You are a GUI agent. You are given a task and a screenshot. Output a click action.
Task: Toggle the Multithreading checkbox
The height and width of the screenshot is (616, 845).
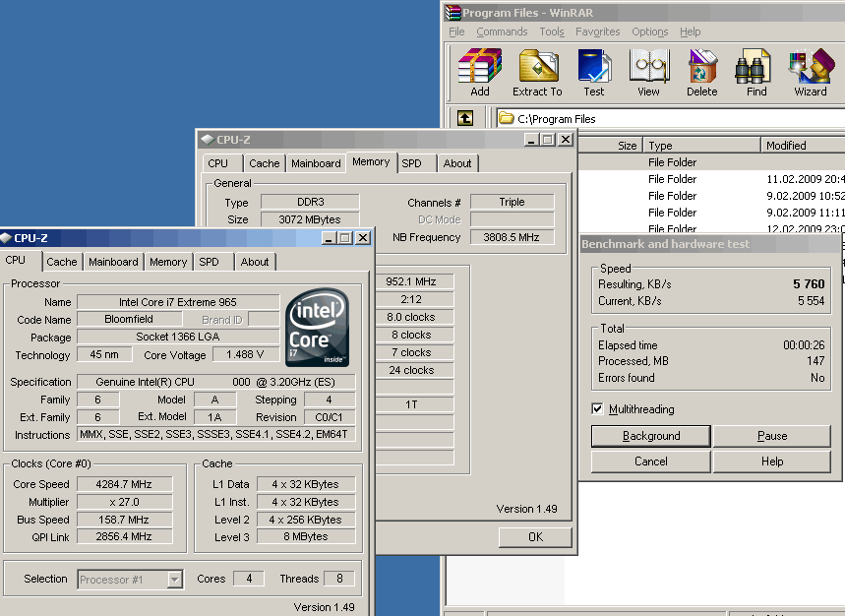(x=597, y=408)
